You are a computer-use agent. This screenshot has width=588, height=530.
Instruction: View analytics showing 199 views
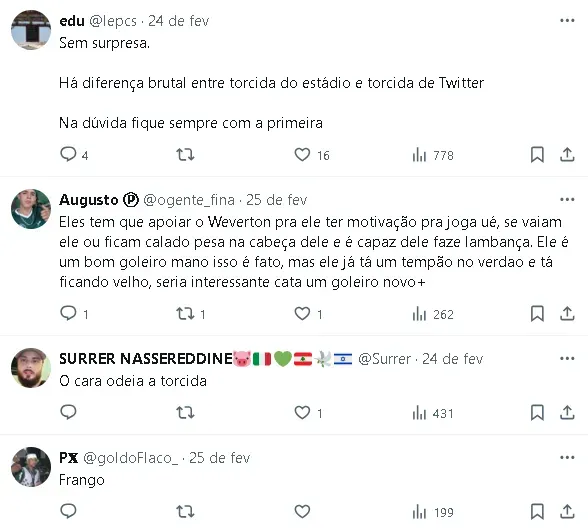point(433,512)
